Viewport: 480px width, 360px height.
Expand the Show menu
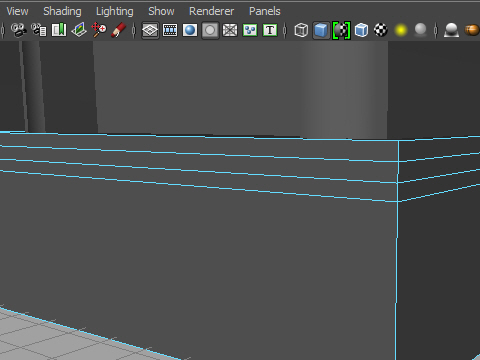[161, 11]
